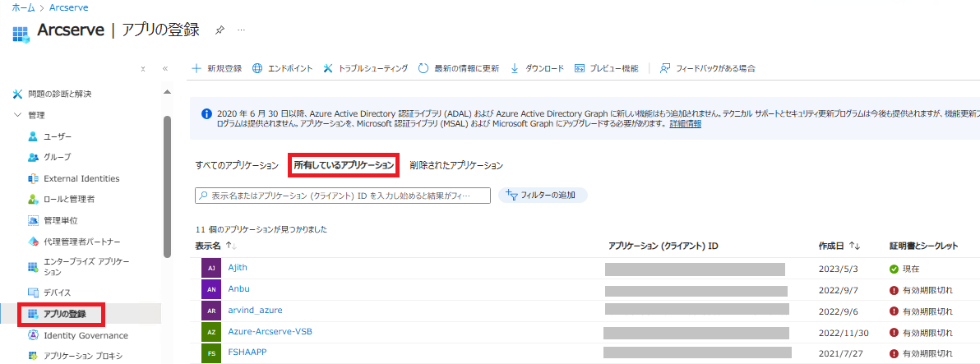Screen dimensions: 980x364
Task: Click フィードバックがある場合 button
Action: pyautogui.click(x=708, y=69)
